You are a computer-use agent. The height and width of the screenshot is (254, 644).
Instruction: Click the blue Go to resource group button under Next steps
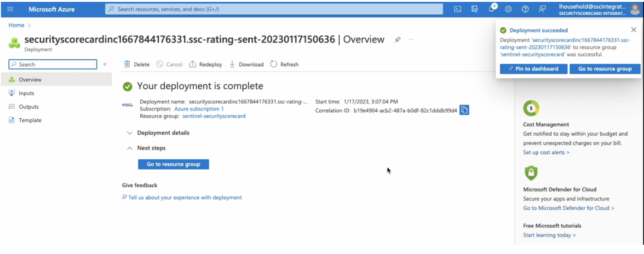click(173, 164)
